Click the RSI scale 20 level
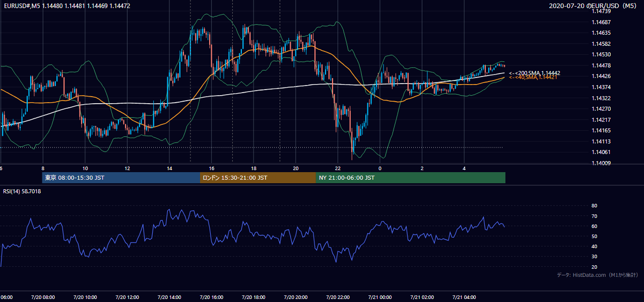The width and height of the screenshot is (644, 302). click(594, 267)
